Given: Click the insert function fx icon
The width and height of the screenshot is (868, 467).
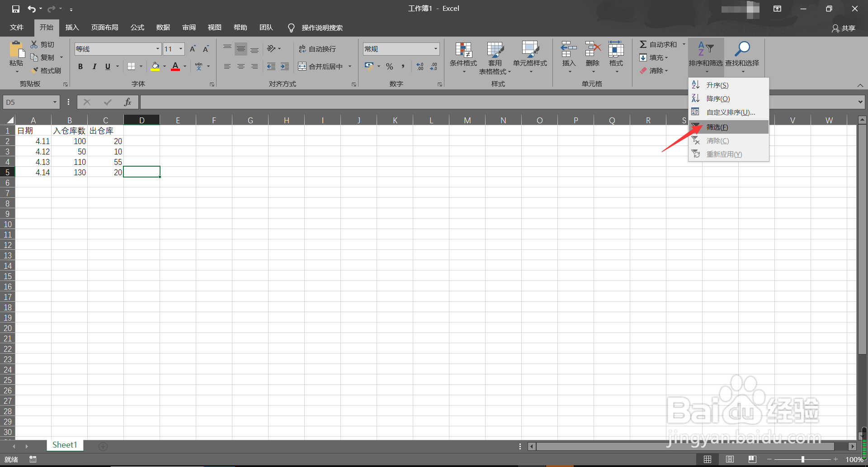Looking at the screenshot, I should [128, 102].
